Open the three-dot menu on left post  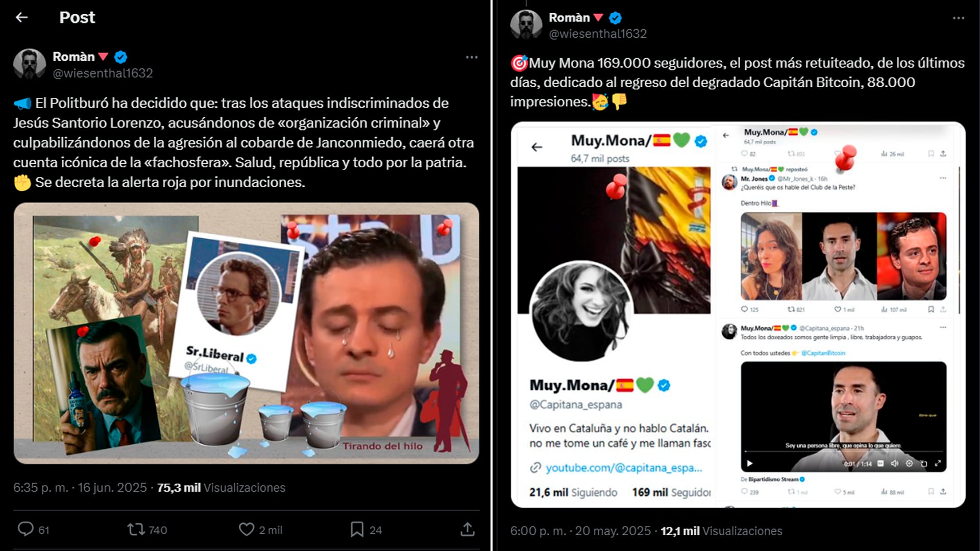(x=472, y=57)
